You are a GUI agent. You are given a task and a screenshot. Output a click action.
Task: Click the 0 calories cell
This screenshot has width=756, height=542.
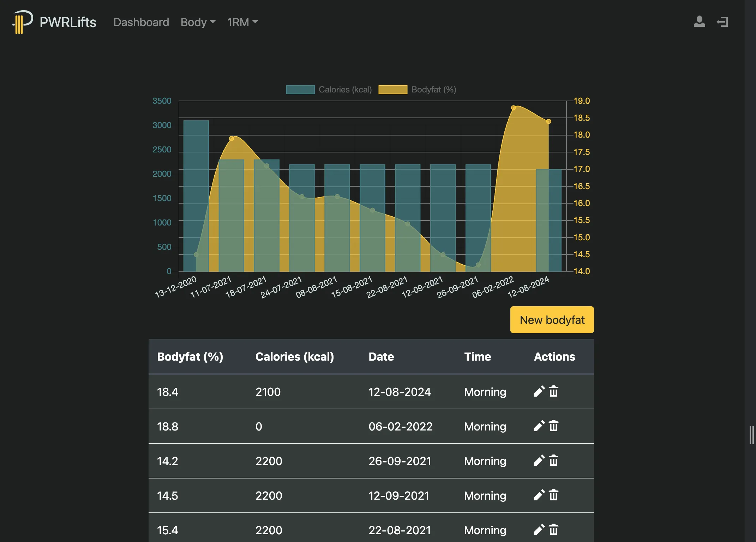259,426
